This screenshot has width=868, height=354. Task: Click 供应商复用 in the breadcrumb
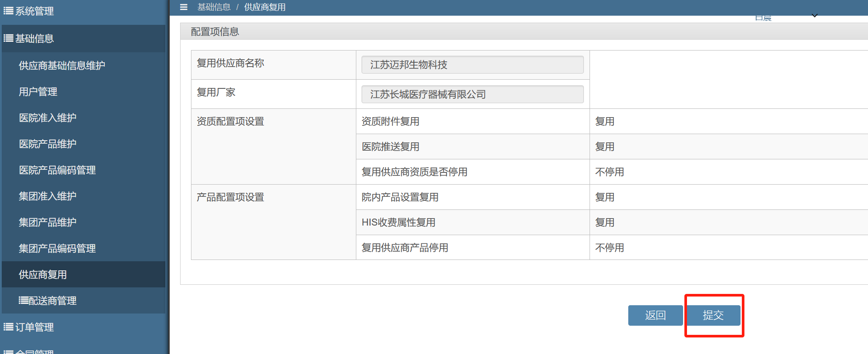click(x=265, y=7)
